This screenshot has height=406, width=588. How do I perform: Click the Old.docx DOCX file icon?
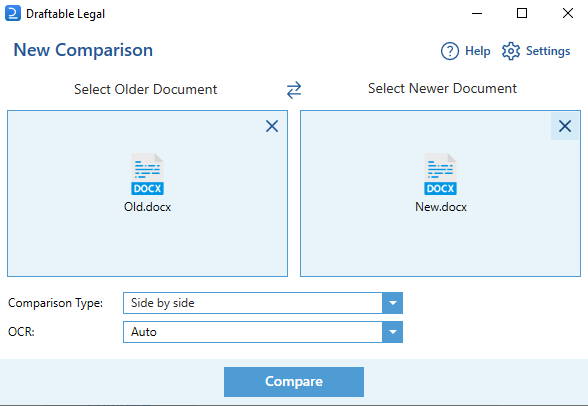(147, 174)
